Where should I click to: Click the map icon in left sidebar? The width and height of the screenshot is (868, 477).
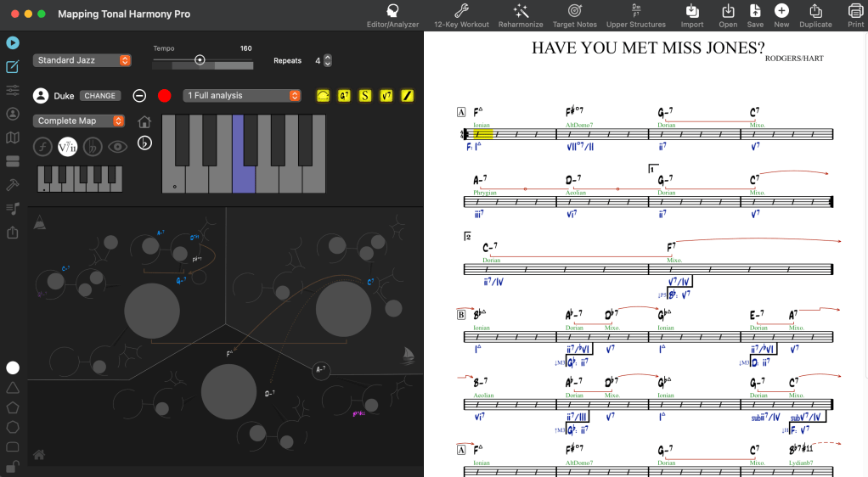13,137
